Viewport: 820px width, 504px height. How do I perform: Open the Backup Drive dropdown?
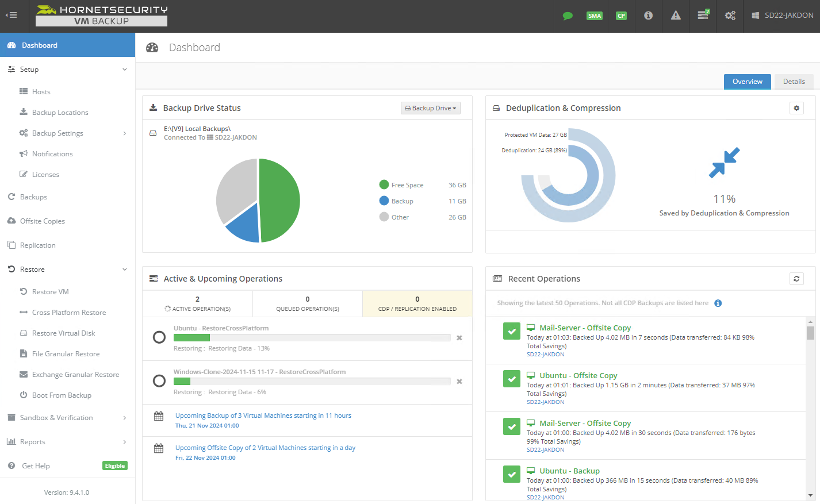click(430, 108)
